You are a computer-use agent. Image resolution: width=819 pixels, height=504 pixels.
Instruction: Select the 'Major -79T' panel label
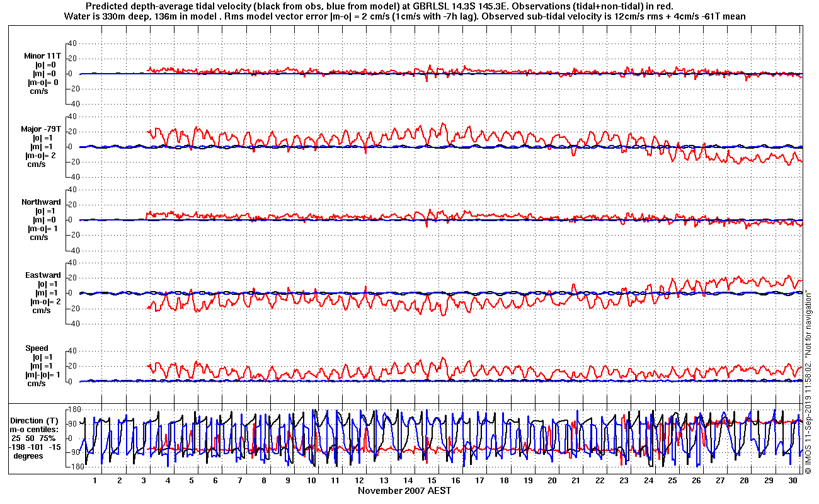pyautogui.click(x=42, y=129)
